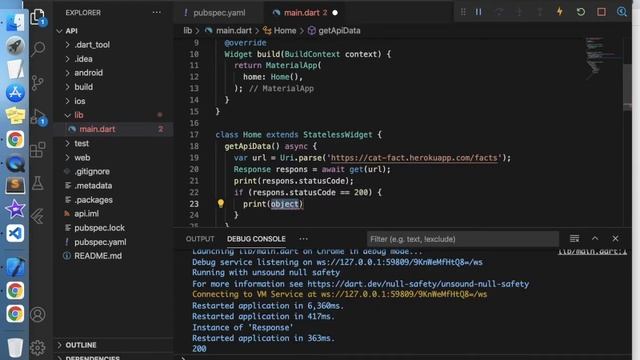Switch to the Output panel tab
The height and width of the screenshot is (360, 640).
(200, 239)
